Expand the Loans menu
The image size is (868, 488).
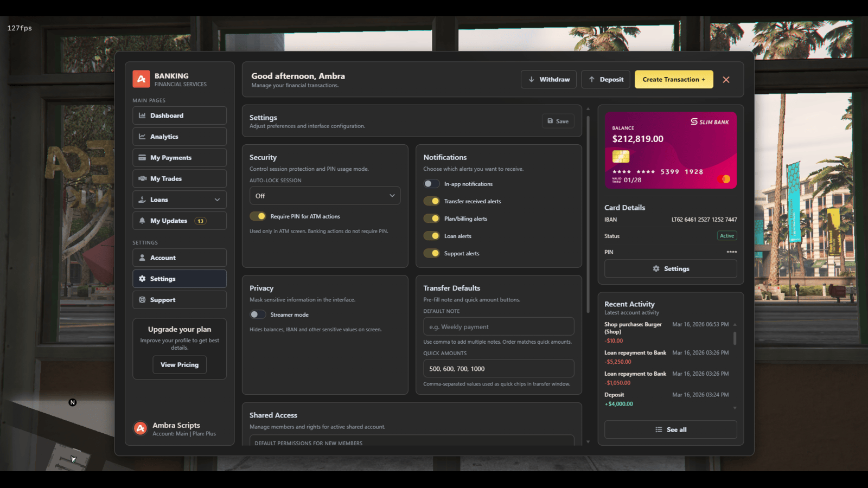[179, 200]
